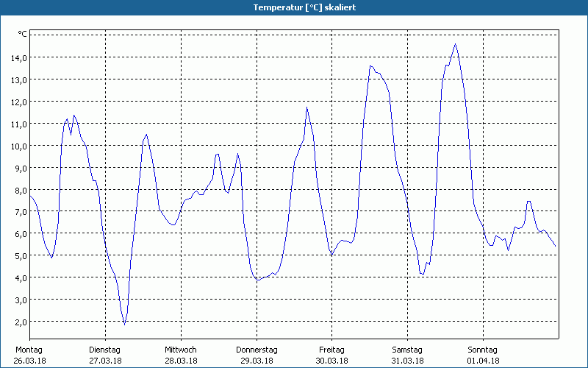This screenshot has width=588, height=368.
Task: Click the "Temperatur [°C] skaliert" chart title
Action: click(x=294, y=7)
